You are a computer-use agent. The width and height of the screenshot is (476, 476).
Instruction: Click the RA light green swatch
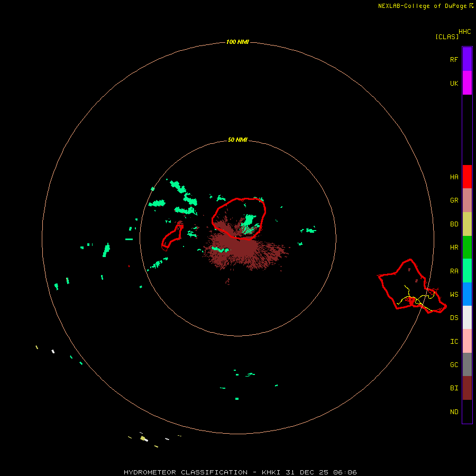pos(467,271)
